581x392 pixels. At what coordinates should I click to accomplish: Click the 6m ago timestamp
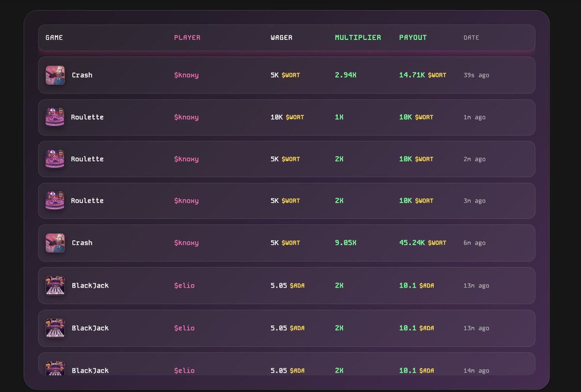[474, 242]
